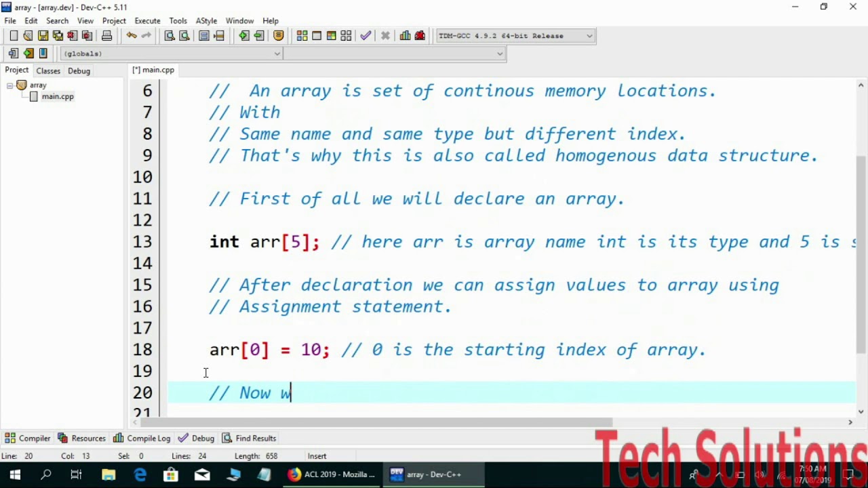Compile the program with the Compile icon
The image size is (868, 488).
302,36
